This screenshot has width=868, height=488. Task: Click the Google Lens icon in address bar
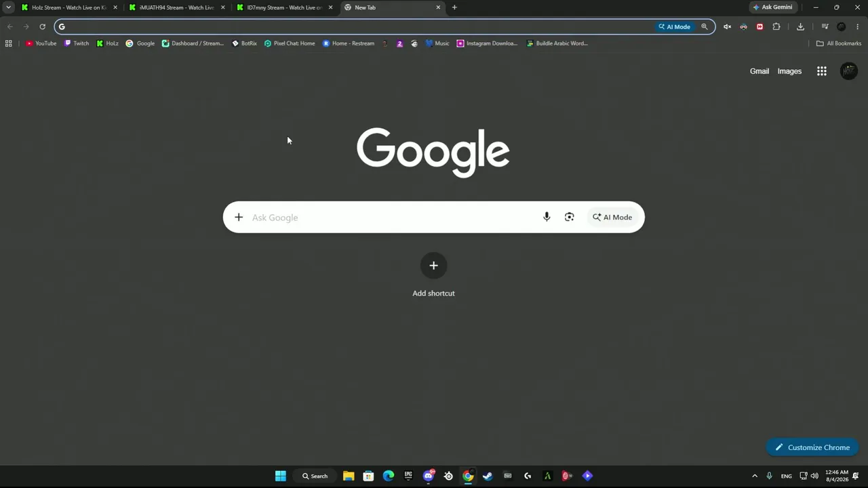[x=705, y=26]
